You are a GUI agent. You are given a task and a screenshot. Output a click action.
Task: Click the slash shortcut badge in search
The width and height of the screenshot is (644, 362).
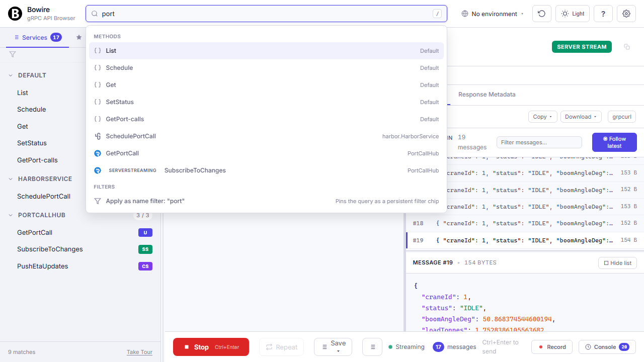tap(437, 14)
